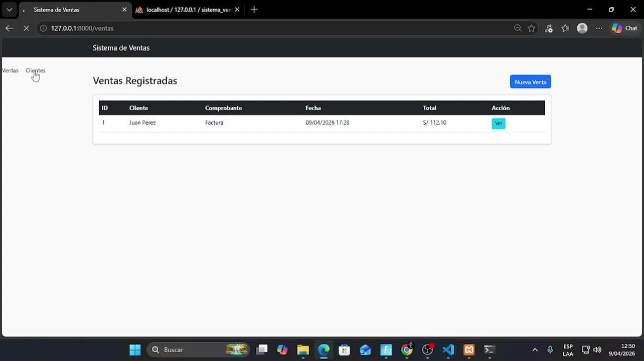Open the Windows Start menu
Viewport: 644px width, 361px height.
pyautogui.click(x=135, y=349)
